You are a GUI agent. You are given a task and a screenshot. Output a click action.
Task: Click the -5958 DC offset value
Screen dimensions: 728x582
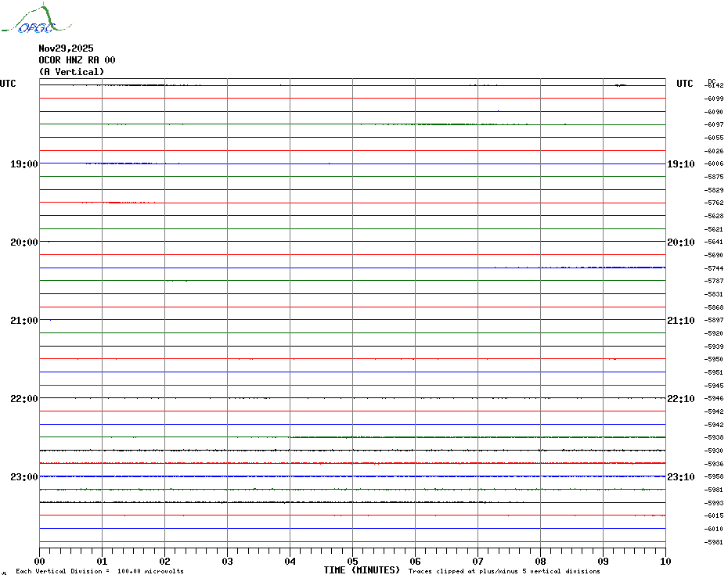tap(714, 476)
